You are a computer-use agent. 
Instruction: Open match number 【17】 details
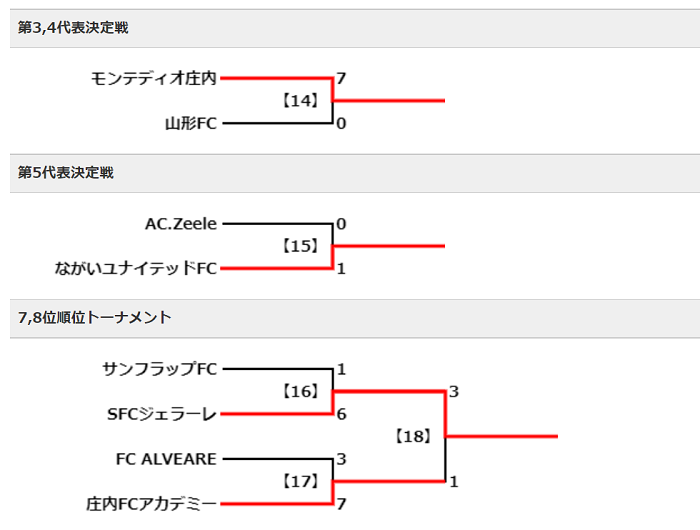click(x=300, y=481)
